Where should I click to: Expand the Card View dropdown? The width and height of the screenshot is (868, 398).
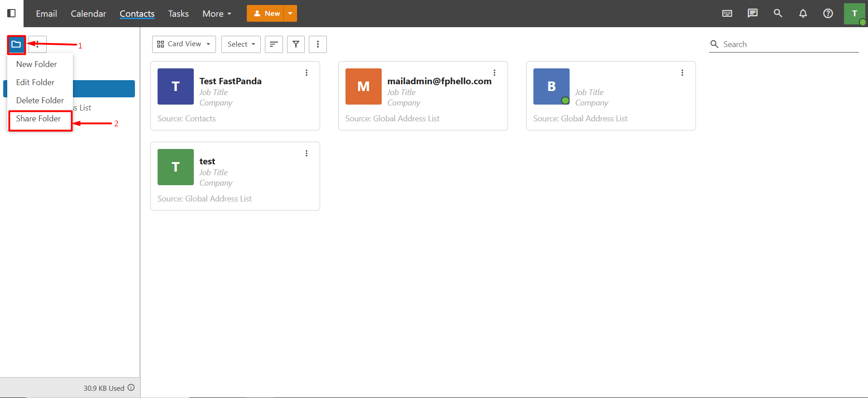184,44
